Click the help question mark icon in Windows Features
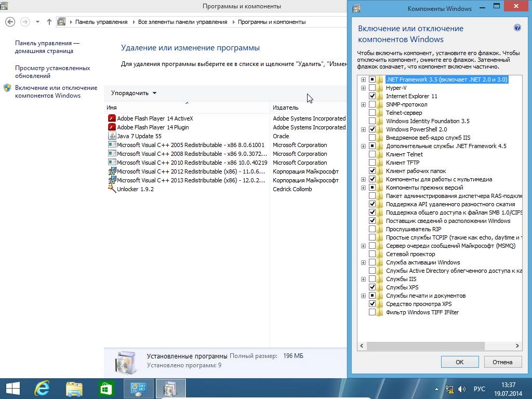Image resolution: width=532 pixels, height=399 pixels. click(517, 28)
